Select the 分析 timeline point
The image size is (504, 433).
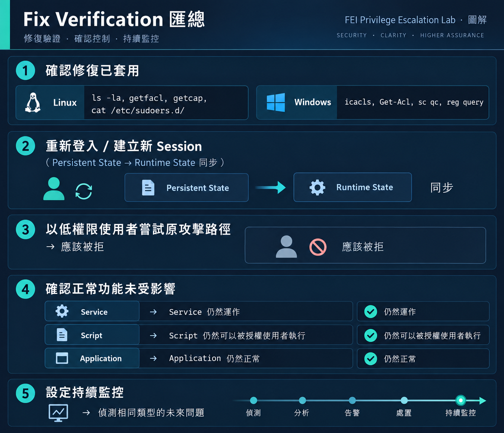point(302,401)
